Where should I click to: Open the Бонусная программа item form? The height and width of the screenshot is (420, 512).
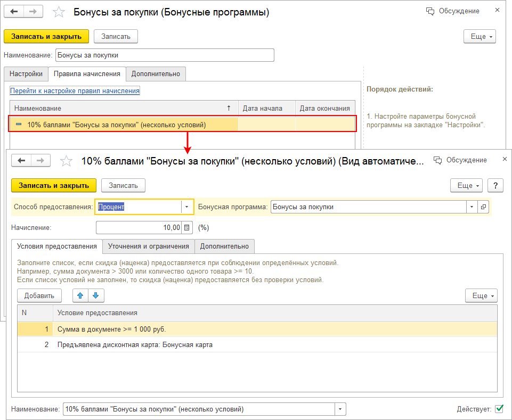pyautogui.click(x=483, y=207)
